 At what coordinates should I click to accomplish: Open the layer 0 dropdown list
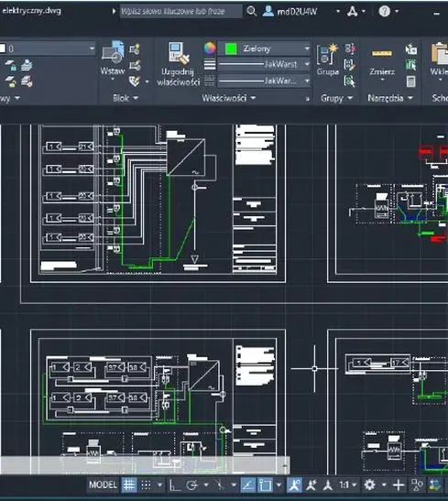click(x=48, y=49)
